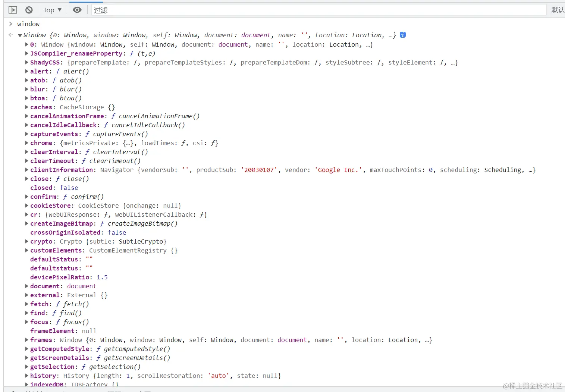This screenshot has height=392, width=565.
Task: Expand the close function entry
Action: tap(27, 179)
